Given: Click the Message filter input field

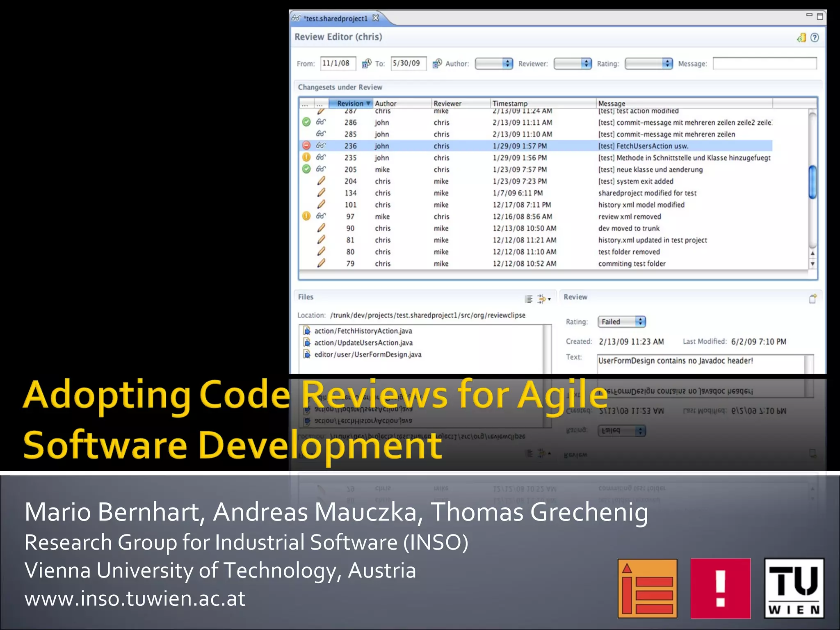Looking at the screenshot, I should coord(765,64).
